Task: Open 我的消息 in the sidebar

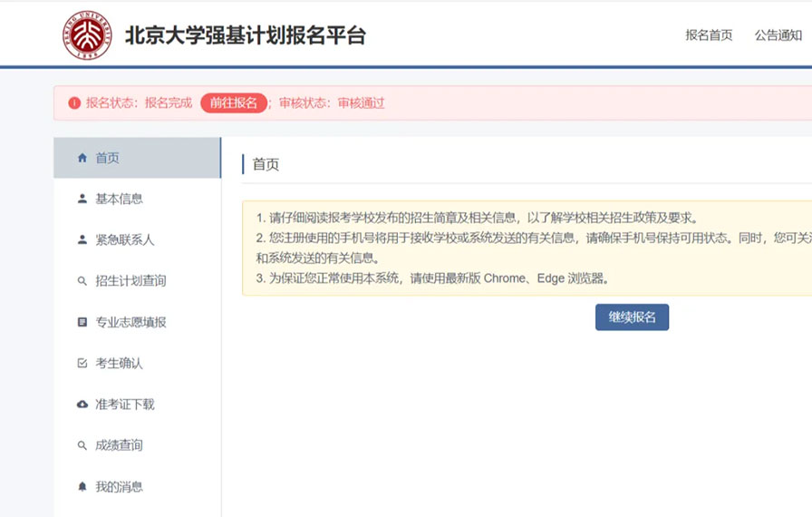Action: pyautogui.click(x=137, y=486)
